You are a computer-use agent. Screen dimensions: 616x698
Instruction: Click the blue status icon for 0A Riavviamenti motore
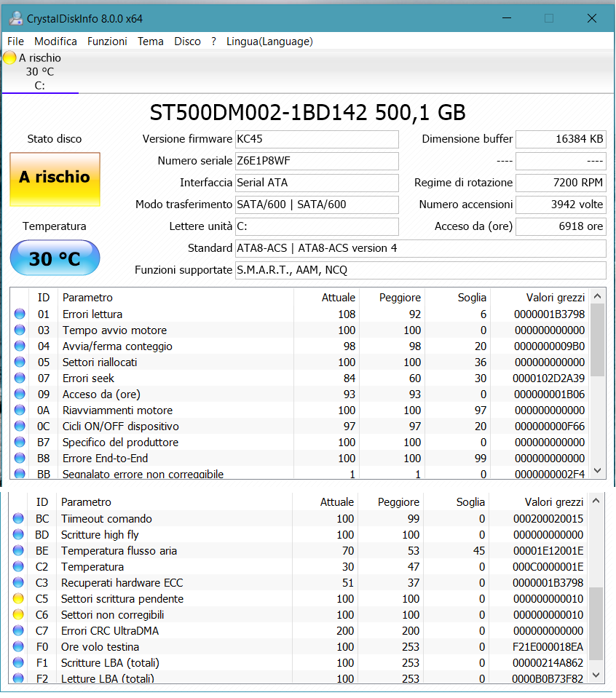pos(20,410)
